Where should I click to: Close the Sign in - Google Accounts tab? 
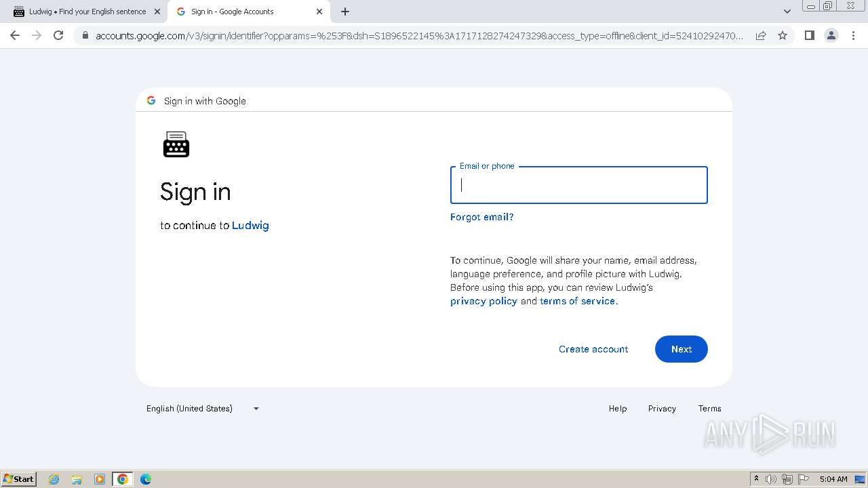(319, 12)
